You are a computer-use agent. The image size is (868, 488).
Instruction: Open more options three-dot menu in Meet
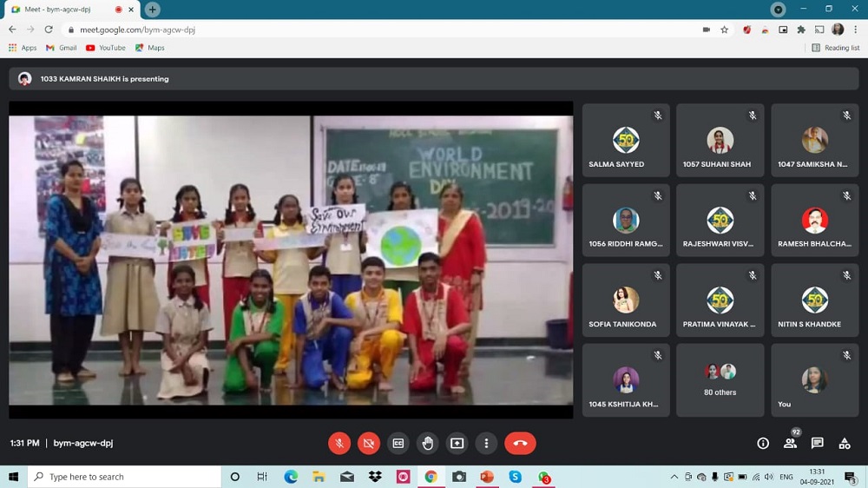[486, 443]
